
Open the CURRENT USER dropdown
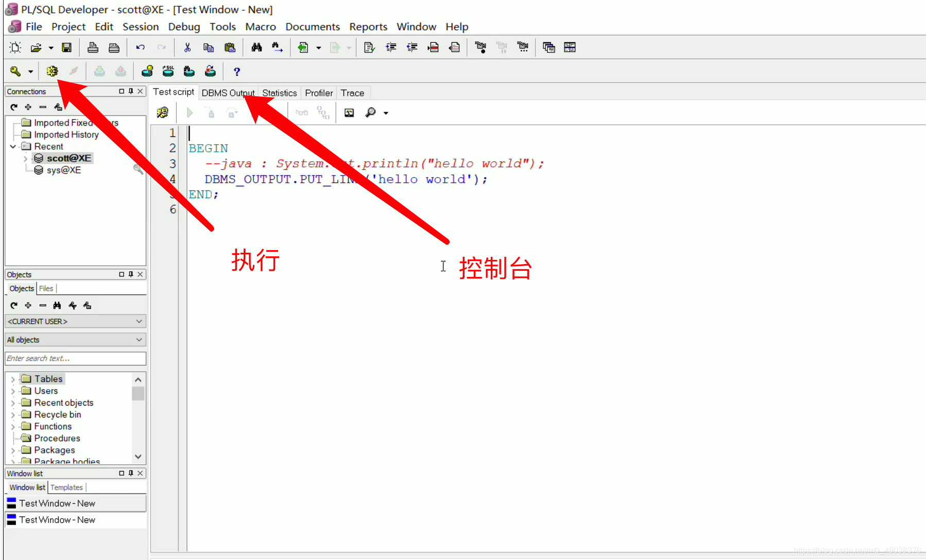pos(76,321)
